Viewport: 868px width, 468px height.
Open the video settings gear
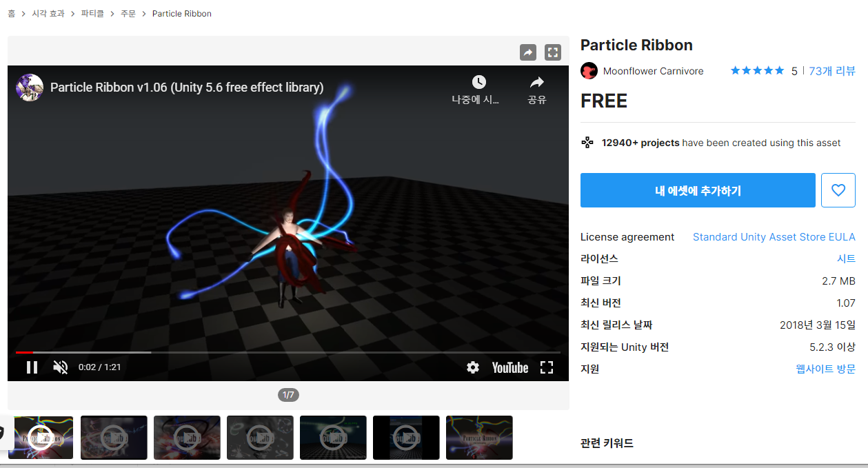pyautogui.click(x=472, y=367)
